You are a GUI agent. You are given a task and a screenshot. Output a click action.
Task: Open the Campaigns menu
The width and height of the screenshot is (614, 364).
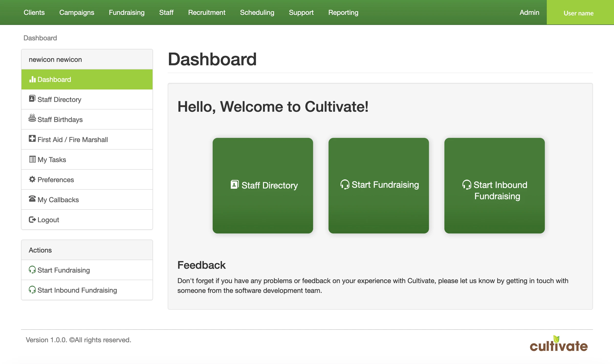77,12
